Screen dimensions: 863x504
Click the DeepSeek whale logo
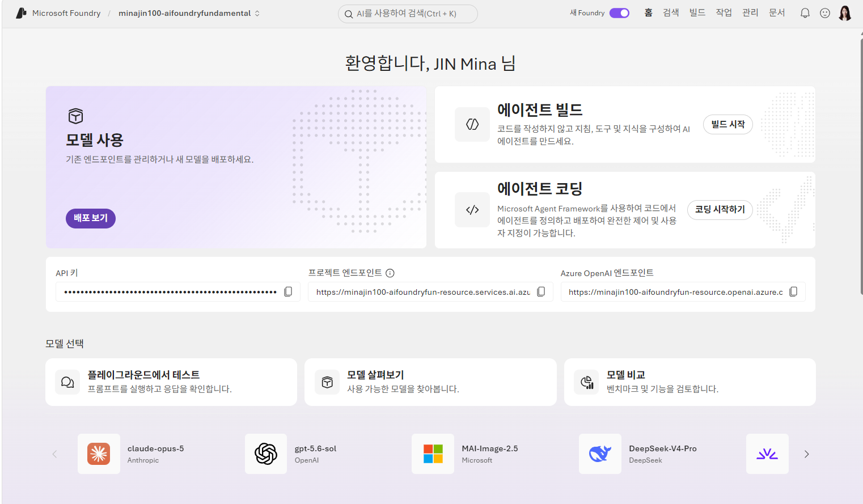tap(600, 454)
